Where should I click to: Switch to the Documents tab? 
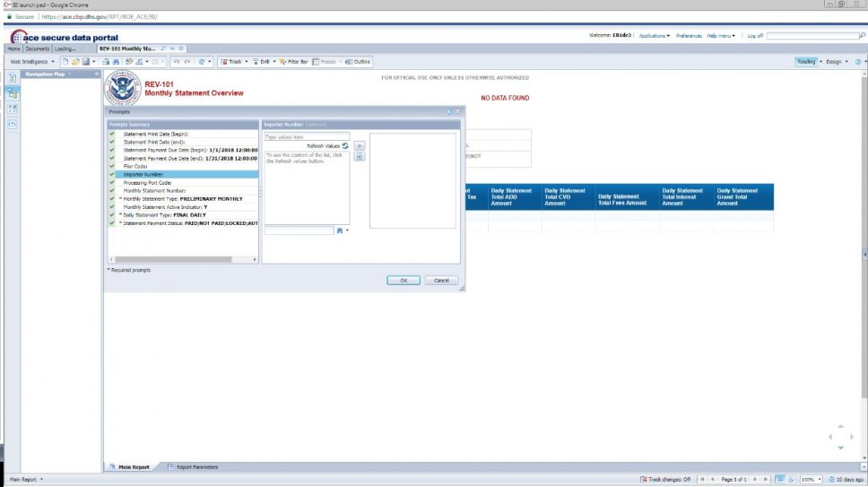[37, 48]
